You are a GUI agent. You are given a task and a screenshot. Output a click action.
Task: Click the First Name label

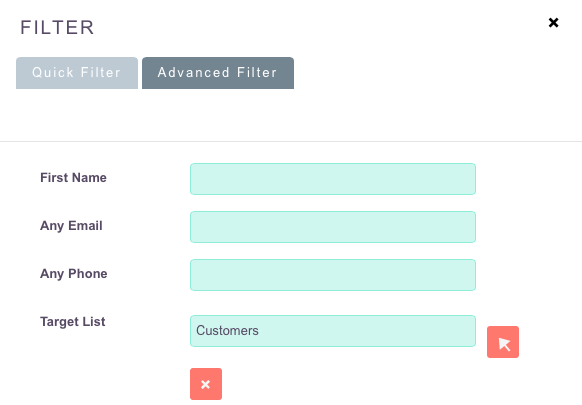[73, 177]
